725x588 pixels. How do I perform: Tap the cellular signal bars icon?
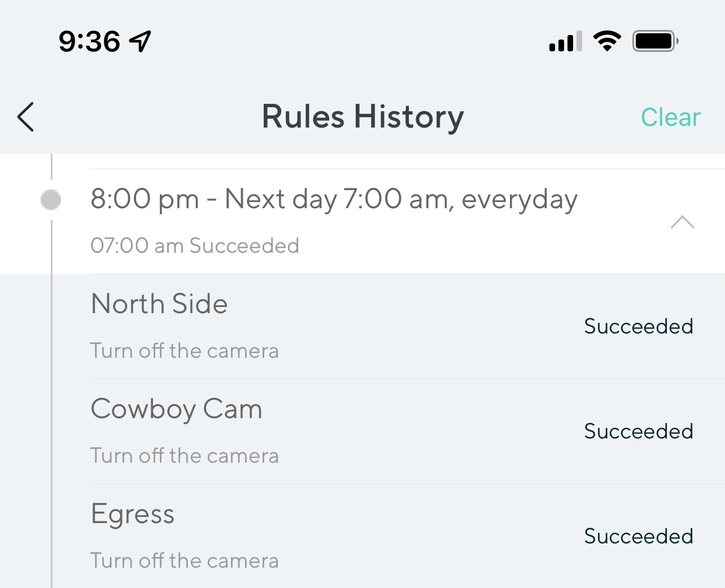(565, 42)
